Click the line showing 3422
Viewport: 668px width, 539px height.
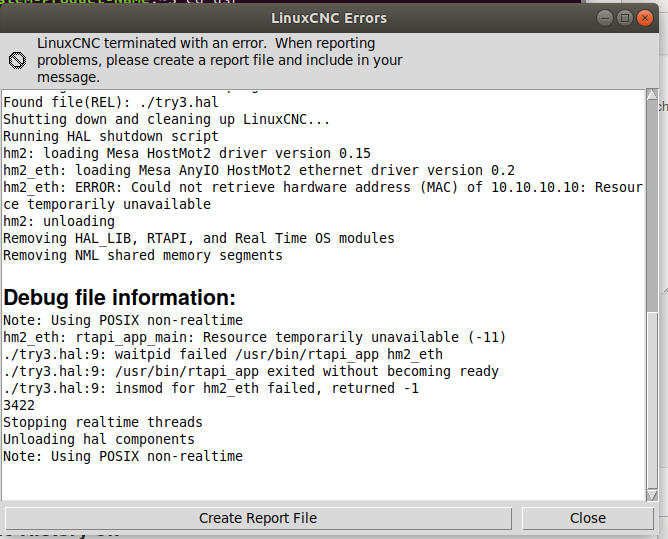(19, 405)
